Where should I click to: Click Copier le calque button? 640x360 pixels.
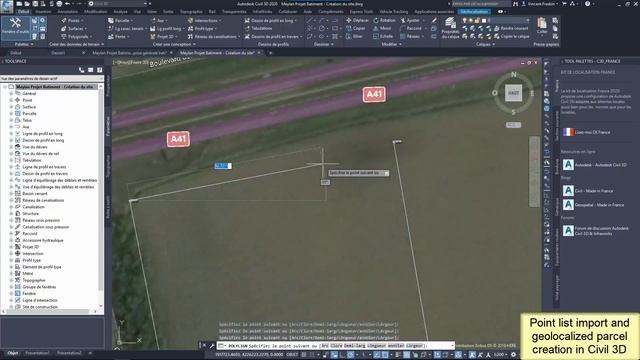tap(512, 36)
